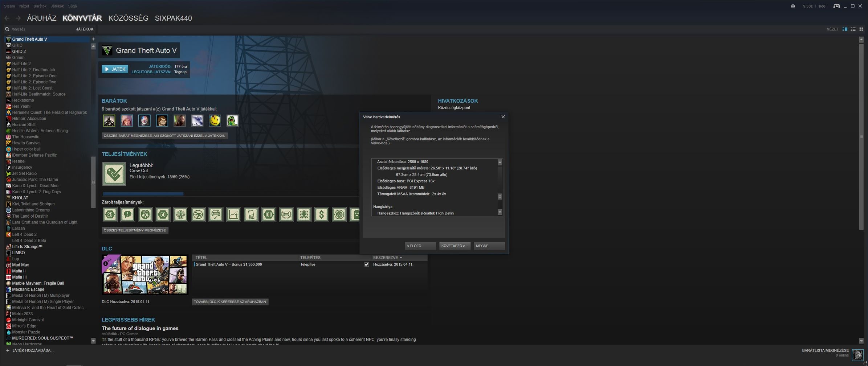Select the speech bubble exclamation achievement
This screenshot has height=366, width=868.
[127, 215]
